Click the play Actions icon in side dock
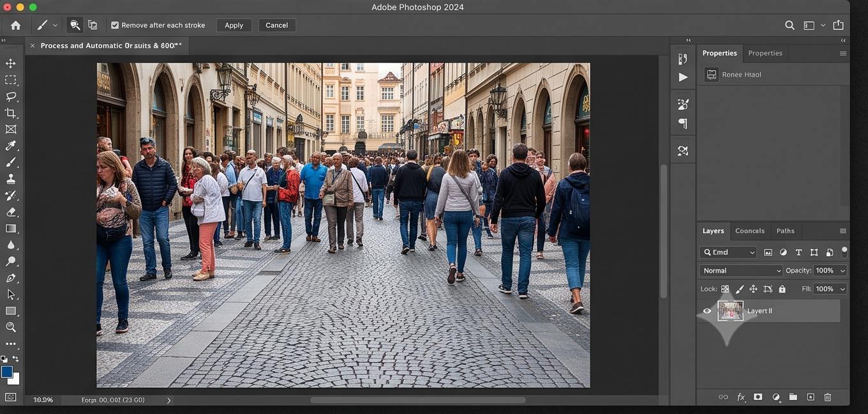This screenshot has height=414, width=868. tap(683, 77)
